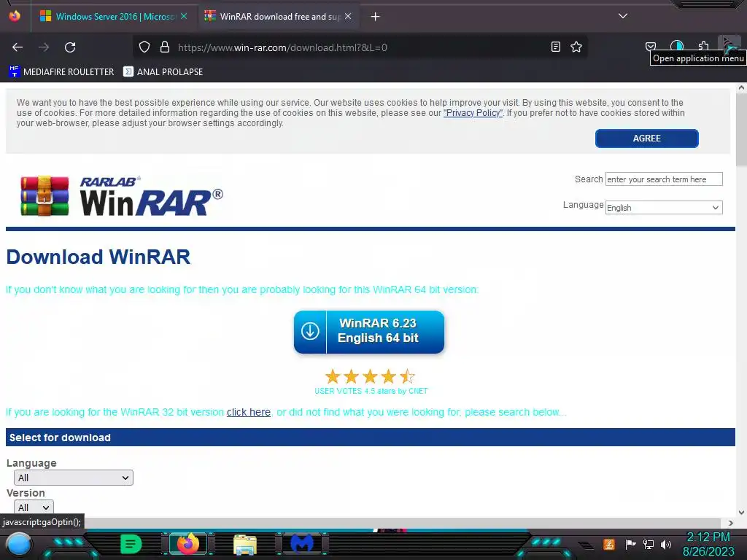Click the WinRAR RARLAB logo
747x560 pixels.
click(122, 195)
